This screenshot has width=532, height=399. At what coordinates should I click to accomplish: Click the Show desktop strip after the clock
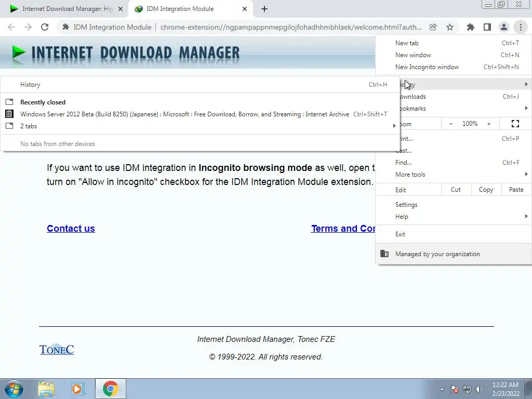point(528,389)
